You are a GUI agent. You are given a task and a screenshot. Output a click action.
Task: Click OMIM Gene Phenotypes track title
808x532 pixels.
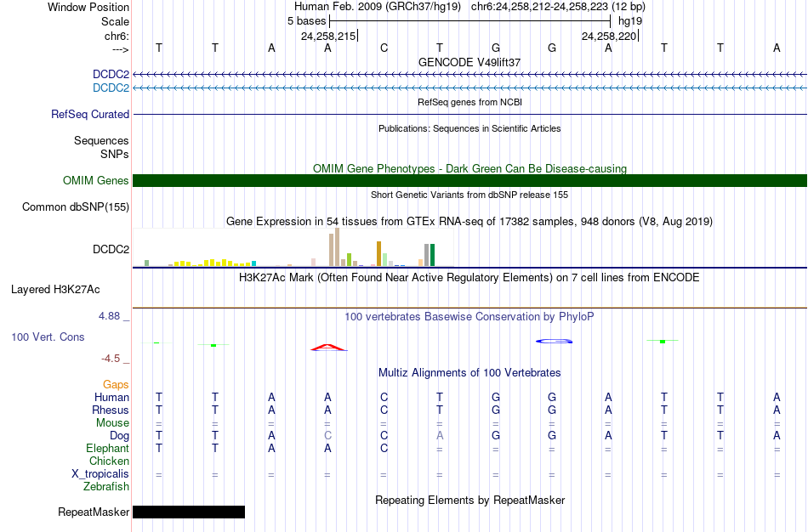(x=470, y=168)
